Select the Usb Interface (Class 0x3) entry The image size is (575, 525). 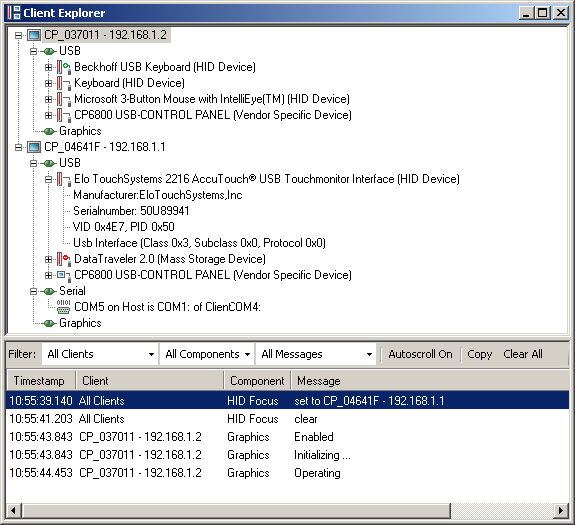coord(199,243)
